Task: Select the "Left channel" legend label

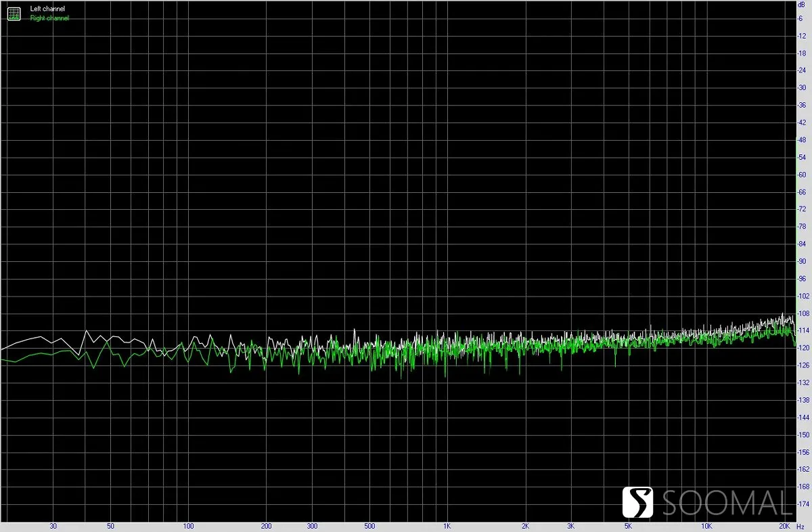Action: tap(48, 9)
